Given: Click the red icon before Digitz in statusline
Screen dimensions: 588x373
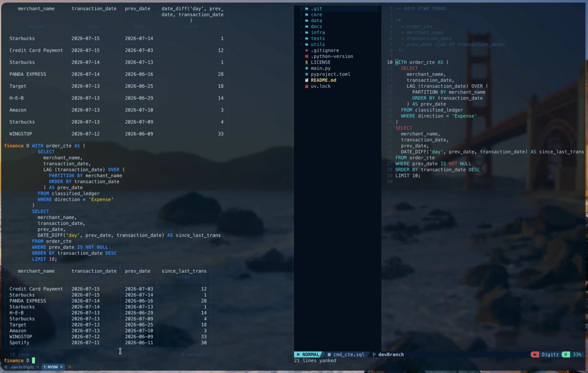Looking at the screenshot, I should 535,354.
